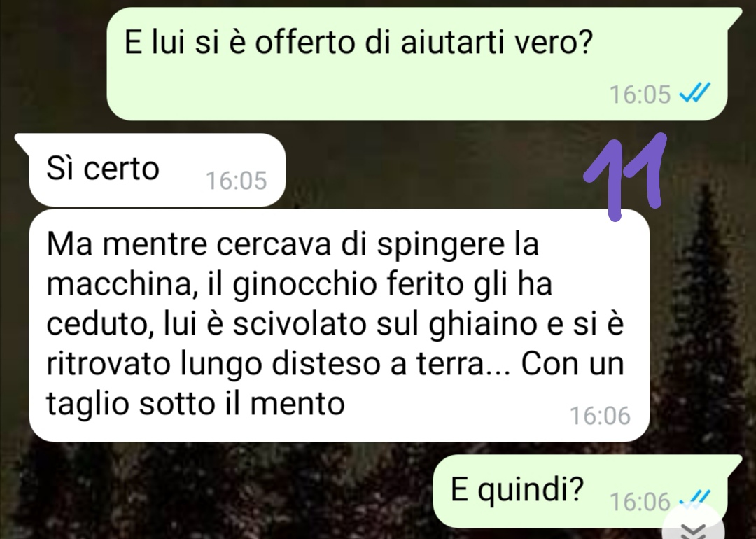The width and height of the screenshot is (756, 539).
Task: Click the purple handwritten "11" annotation
Action: pyautogui.click(x=626, y=176)
